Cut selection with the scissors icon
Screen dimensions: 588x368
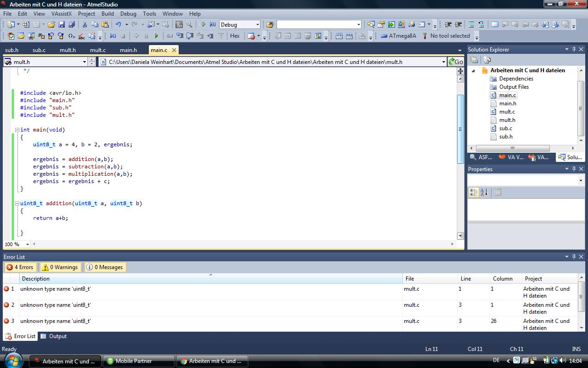85,24
